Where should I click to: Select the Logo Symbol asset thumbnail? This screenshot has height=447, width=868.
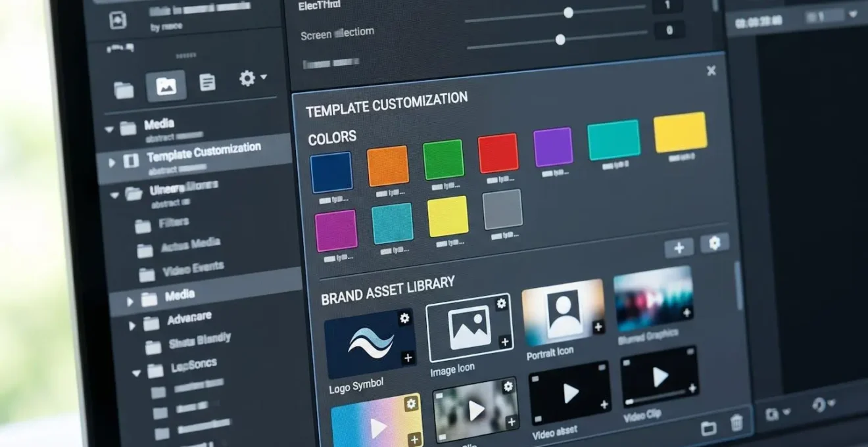tap(370, 344)
